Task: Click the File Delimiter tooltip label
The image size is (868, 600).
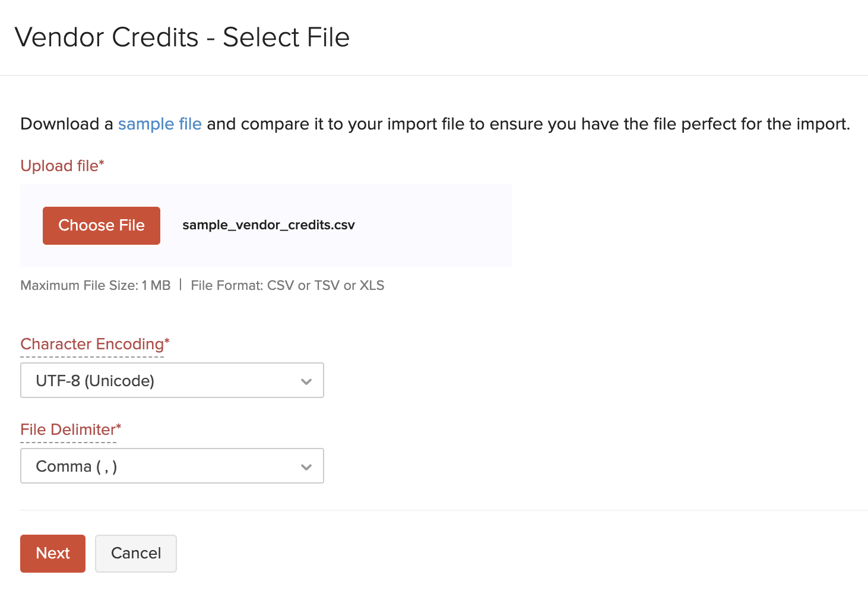Action: pos(69,429)
